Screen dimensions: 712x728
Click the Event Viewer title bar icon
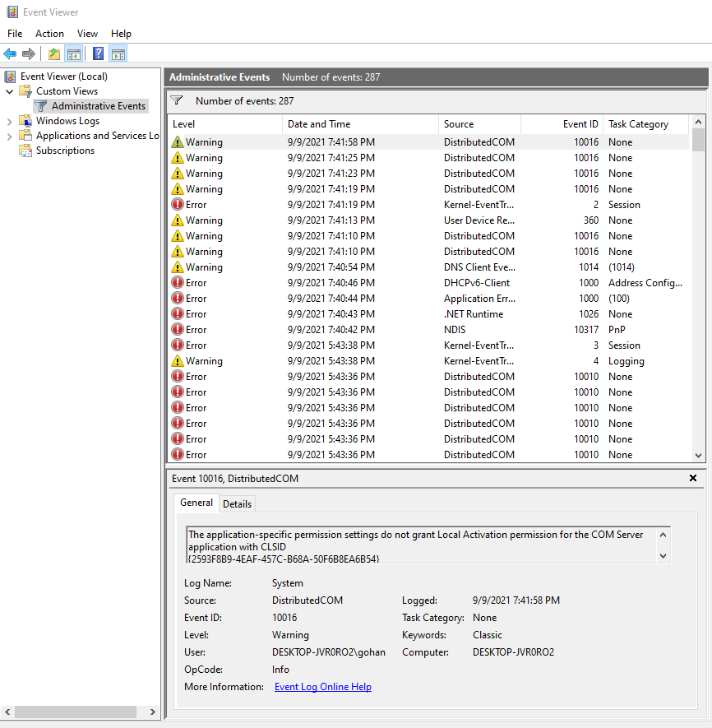[12, 12]
